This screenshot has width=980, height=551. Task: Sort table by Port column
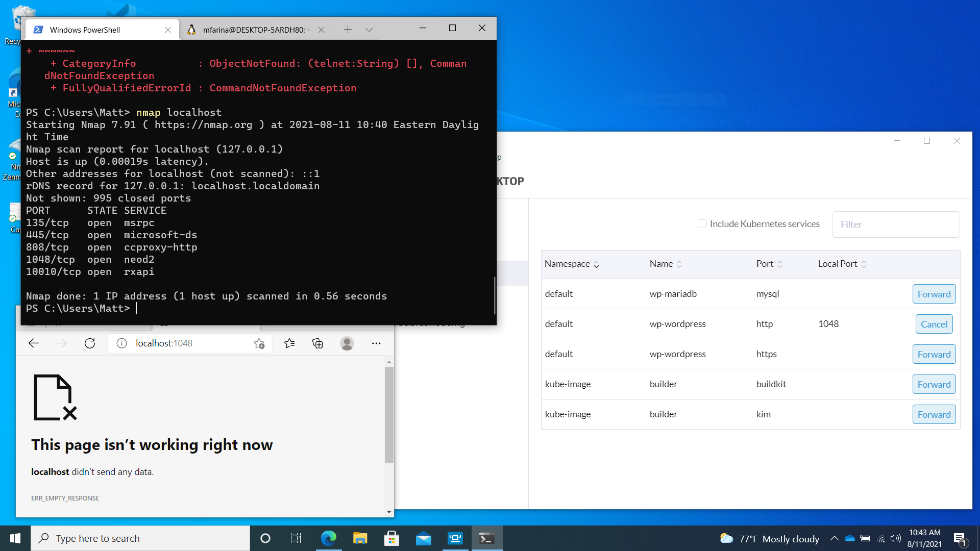click(769, 264)
